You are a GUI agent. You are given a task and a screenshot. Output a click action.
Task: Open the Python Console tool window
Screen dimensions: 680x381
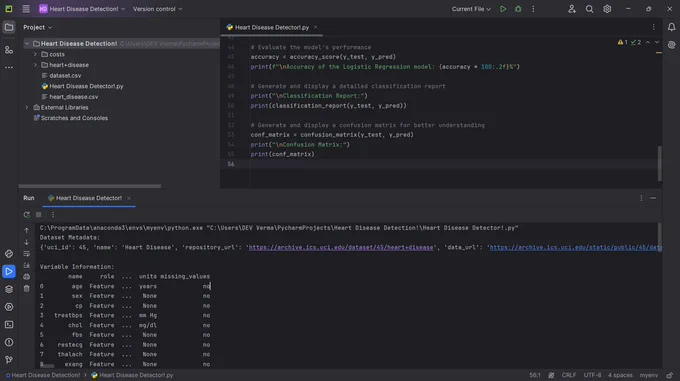9,254
